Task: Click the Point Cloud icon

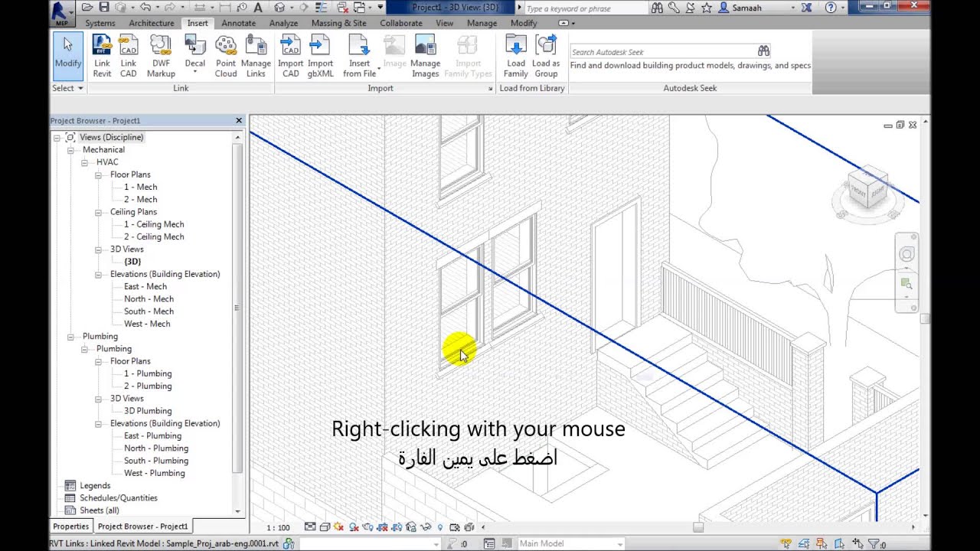Action: tap(226, 56)
